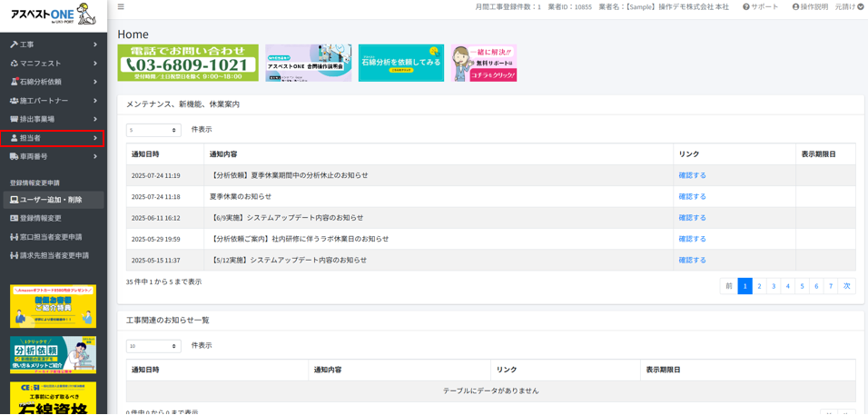Viewport: 868px width, 415px height.
Task: Click the green phone inquiry banner
Action: (188, 64)
